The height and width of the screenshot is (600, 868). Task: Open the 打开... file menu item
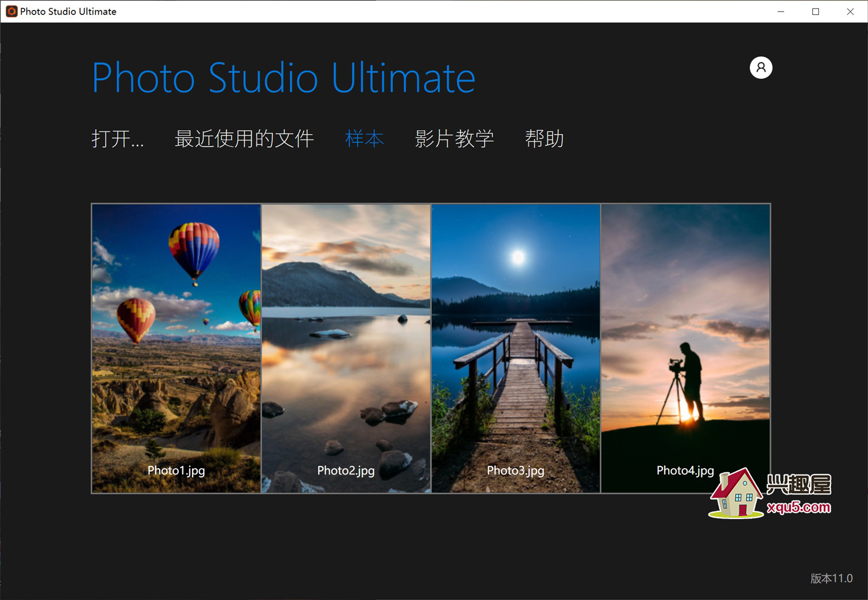click(x=117, y=139)
